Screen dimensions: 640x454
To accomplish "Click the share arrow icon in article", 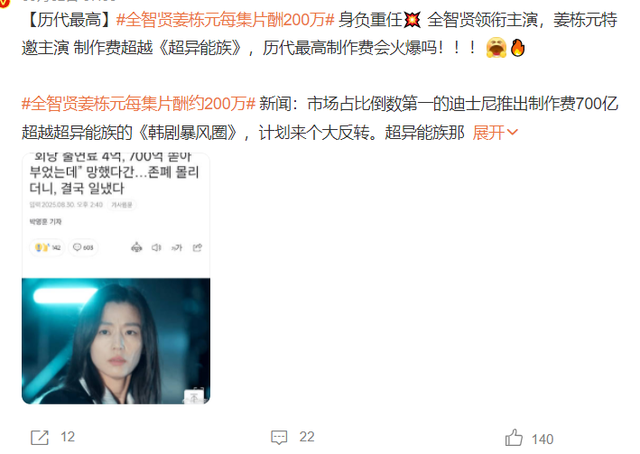I will click(197, 247).
